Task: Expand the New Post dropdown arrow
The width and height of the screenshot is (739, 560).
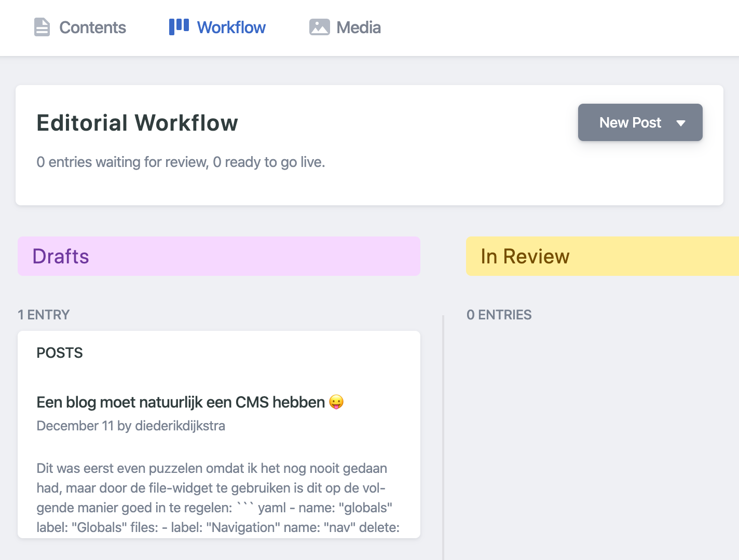Action: 681,123
